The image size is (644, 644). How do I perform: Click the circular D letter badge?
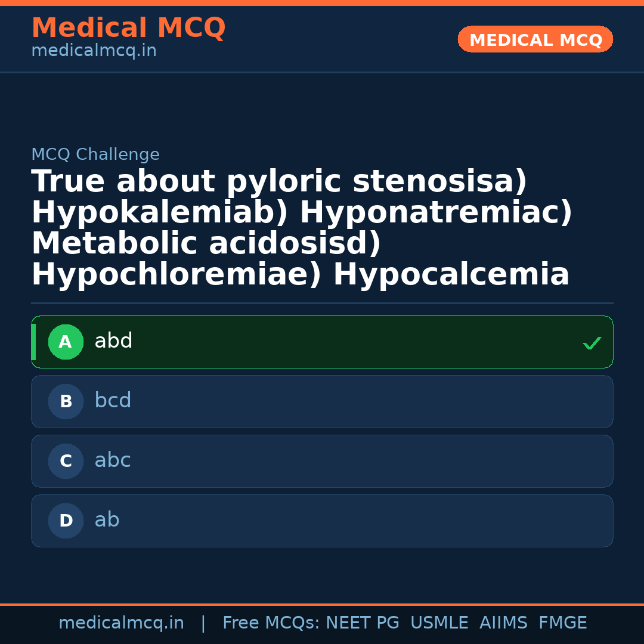pyautogui.click(x=66, y=521)
